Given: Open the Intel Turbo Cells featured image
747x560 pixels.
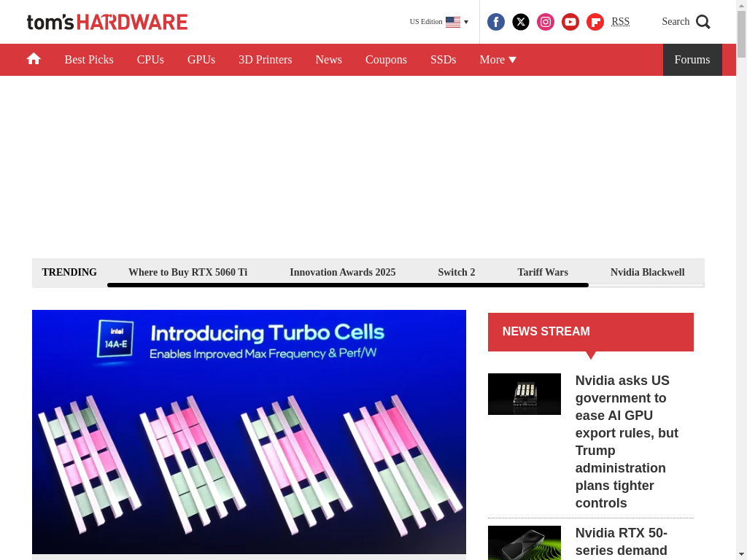Looking at the screenshot, I should (x=249, y=432).
